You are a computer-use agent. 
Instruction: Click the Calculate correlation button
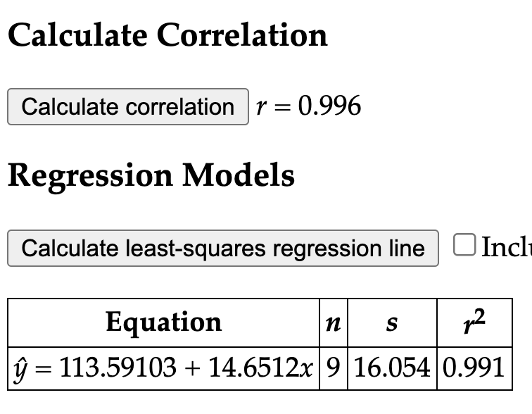coord(127,107)
